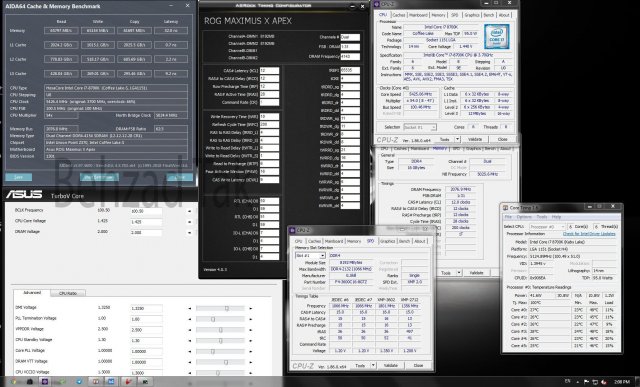
Task: Click Refresh Cycle Time (tRFC) field
Action: (269, 125)
